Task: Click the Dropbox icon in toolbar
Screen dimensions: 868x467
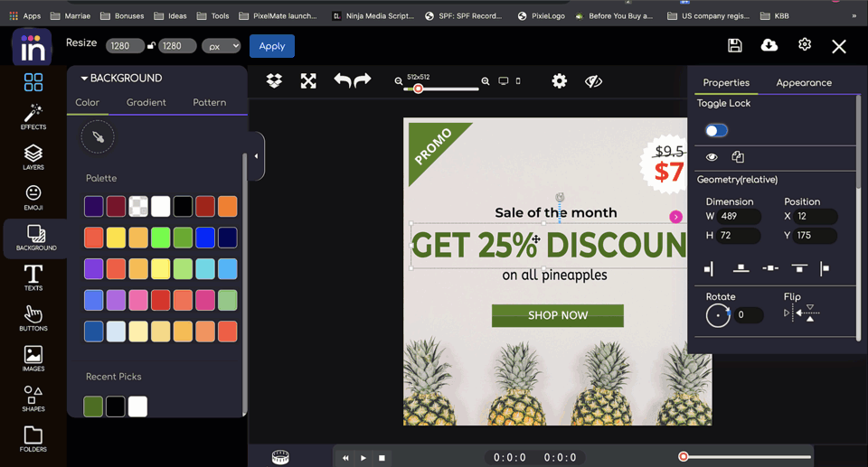Action: [x=274, y=81]
